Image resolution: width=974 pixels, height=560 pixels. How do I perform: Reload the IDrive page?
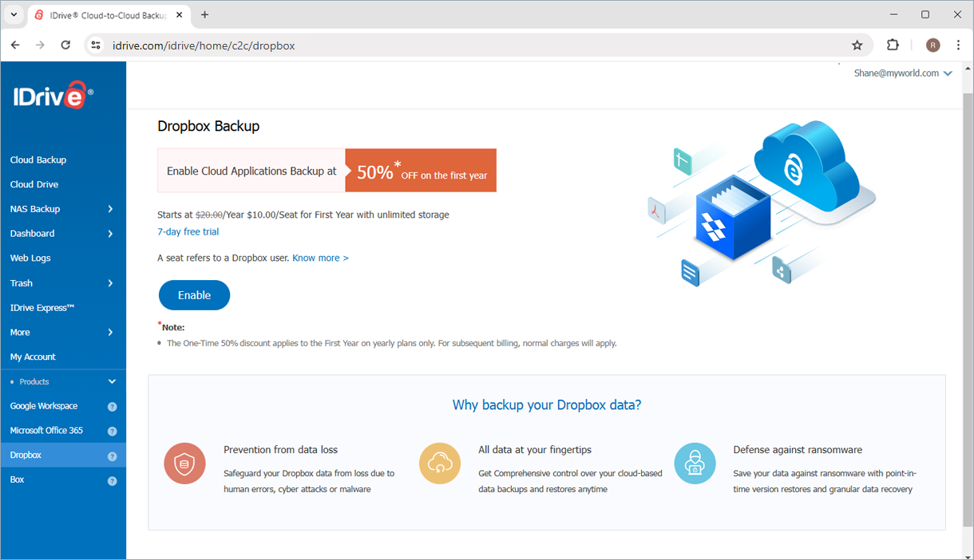click(65, 45)
